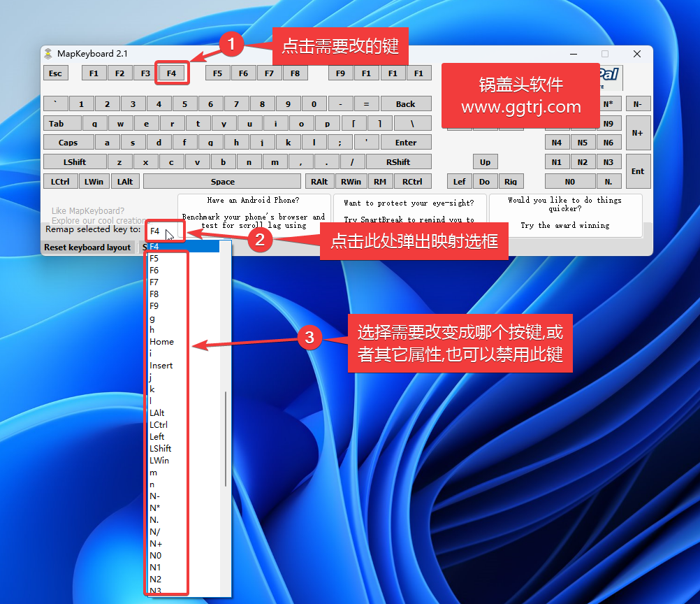Select the numpad N- key
700x604 pixels.
638,104
